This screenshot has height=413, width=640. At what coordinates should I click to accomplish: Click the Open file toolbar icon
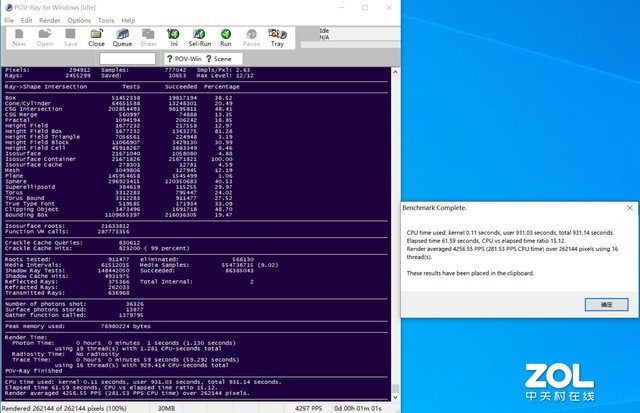tap(45, 37)
